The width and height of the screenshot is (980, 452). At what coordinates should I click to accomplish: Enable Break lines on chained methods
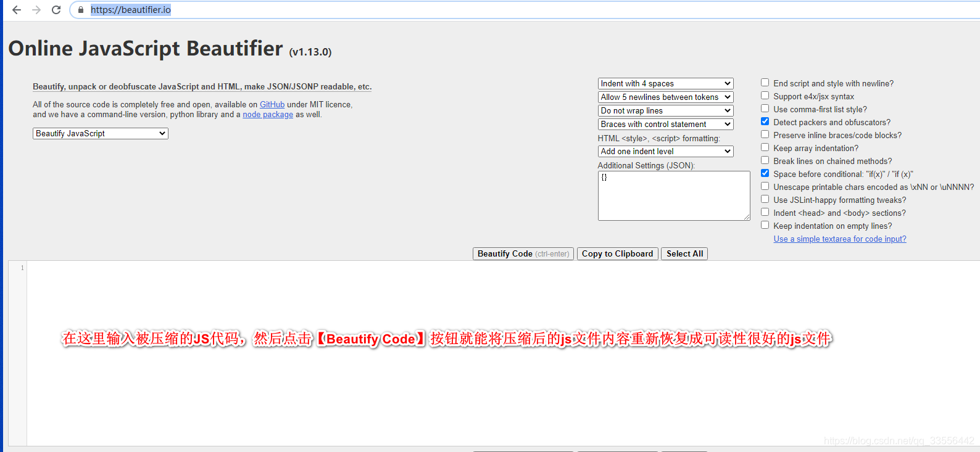(765, 160)
